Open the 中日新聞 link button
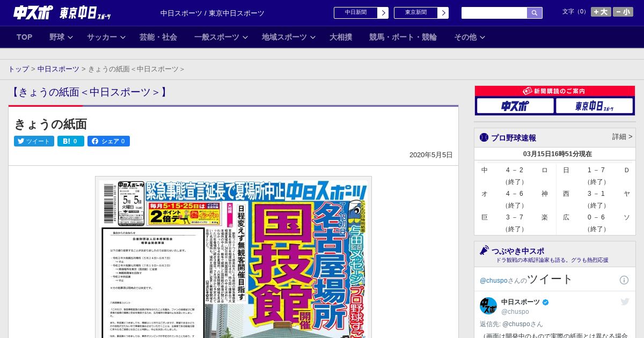The height and width of the screenshot is (338, 644). tap(356, 12)
